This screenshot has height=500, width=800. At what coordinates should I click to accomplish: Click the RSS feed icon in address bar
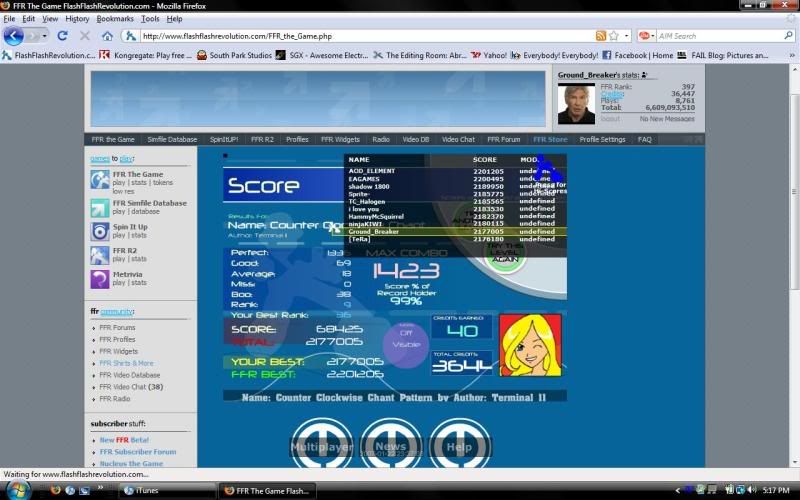point(600,36)
